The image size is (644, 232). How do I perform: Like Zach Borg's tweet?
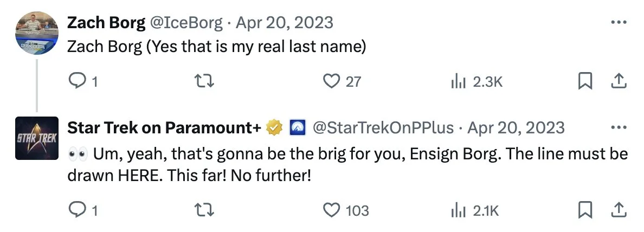click(x=331, y=81)
